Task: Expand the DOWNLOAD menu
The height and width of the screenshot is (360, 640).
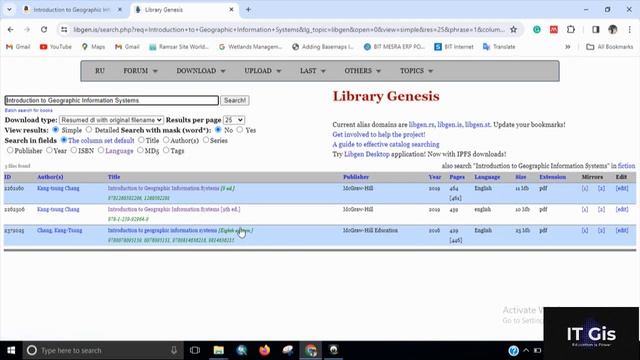Action: point(200,71)
